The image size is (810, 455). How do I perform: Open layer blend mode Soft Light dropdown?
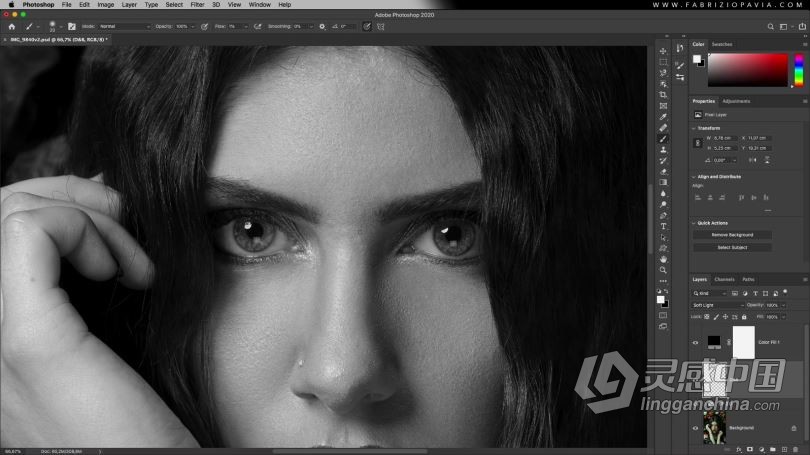[718, 305]
